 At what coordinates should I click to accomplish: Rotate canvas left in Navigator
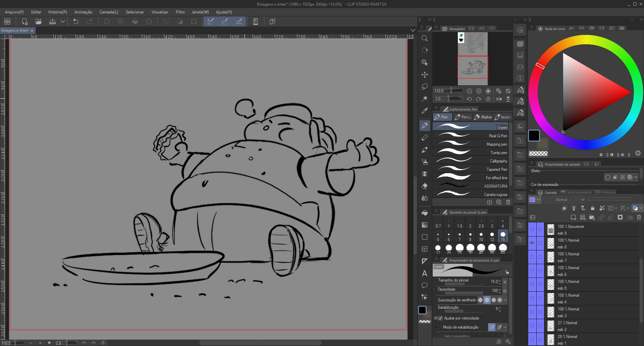pyautogui.click(x=469, y=99)
